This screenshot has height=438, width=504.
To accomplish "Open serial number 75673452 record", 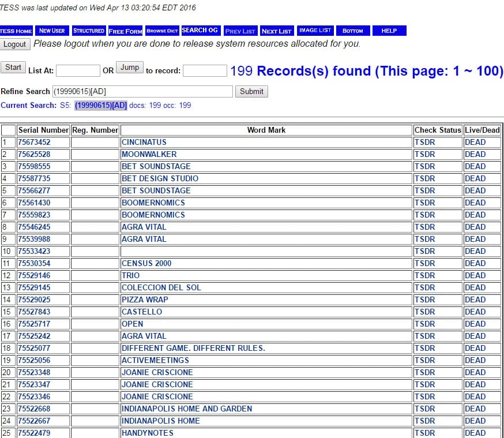I will coord(34,142).
